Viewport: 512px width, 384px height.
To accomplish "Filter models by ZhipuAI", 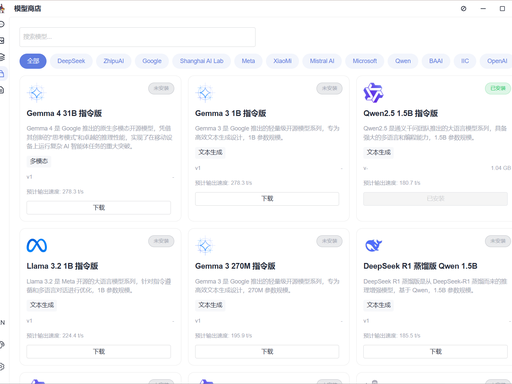I will [114, 61].
